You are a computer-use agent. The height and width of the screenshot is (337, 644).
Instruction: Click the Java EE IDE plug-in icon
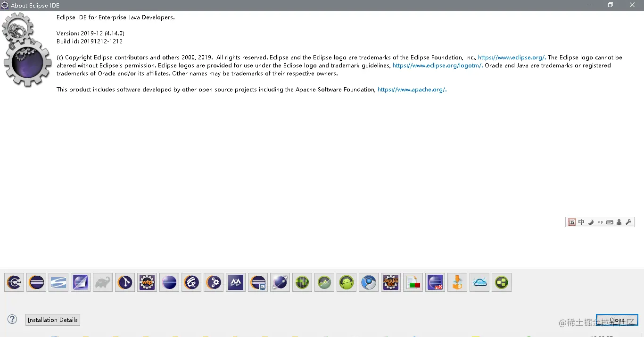(391, 282)
